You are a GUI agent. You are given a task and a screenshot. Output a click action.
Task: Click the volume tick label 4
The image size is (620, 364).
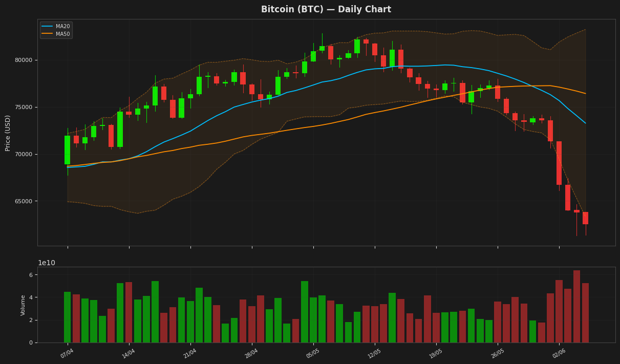coord(30,297)
